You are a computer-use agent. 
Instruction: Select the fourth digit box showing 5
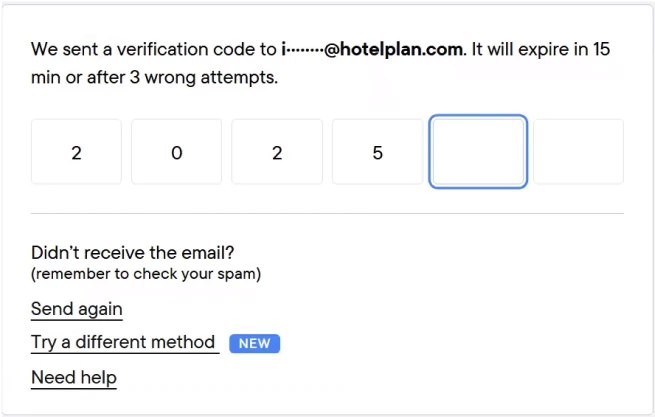(377, 152)
